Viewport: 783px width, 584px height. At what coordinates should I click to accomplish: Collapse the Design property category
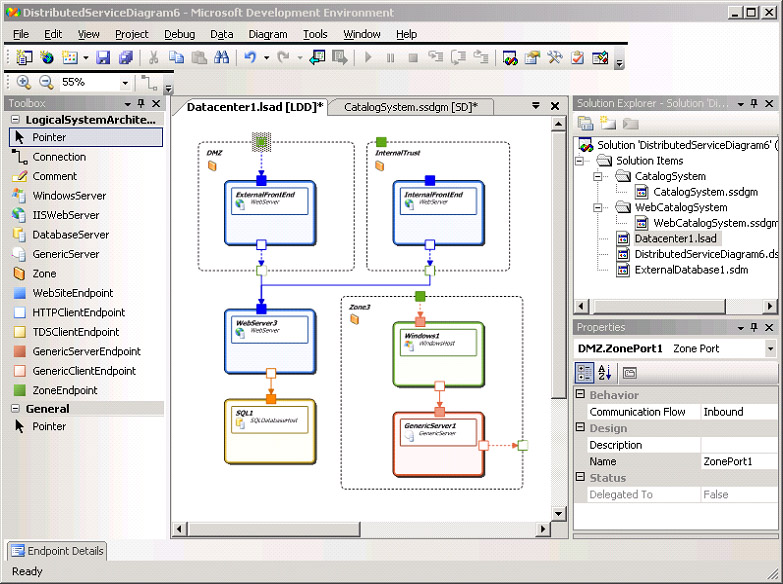[x=580, y=427]
